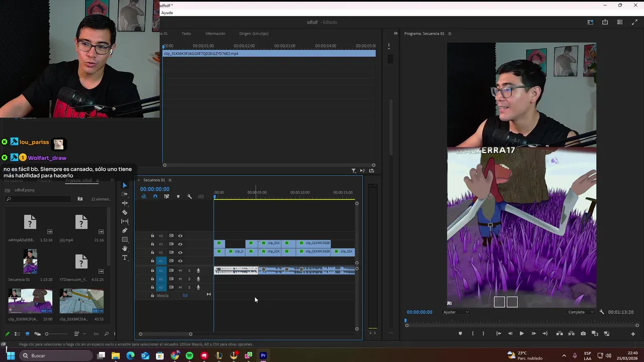This screenshot has width=644, height=362.
Task: Switch to the Origen (sin clips) tab
Action: click(254, 34)
